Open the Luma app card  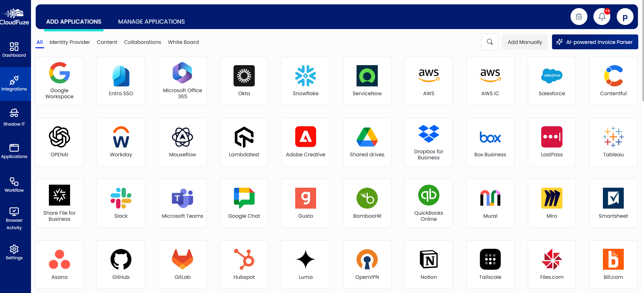pos(306,264)
